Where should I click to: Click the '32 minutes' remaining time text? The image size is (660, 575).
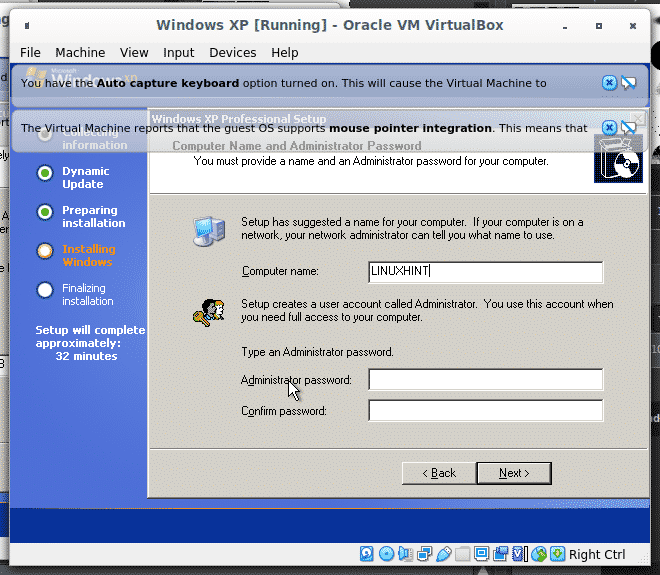86,356
